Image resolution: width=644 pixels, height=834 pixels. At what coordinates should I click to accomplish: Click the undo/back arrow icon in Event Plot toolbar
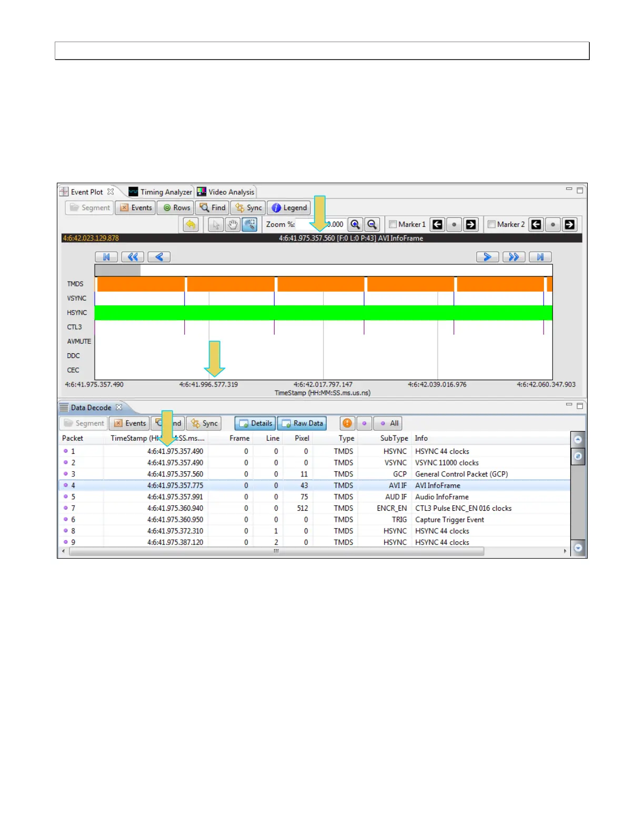click(190, 225)
